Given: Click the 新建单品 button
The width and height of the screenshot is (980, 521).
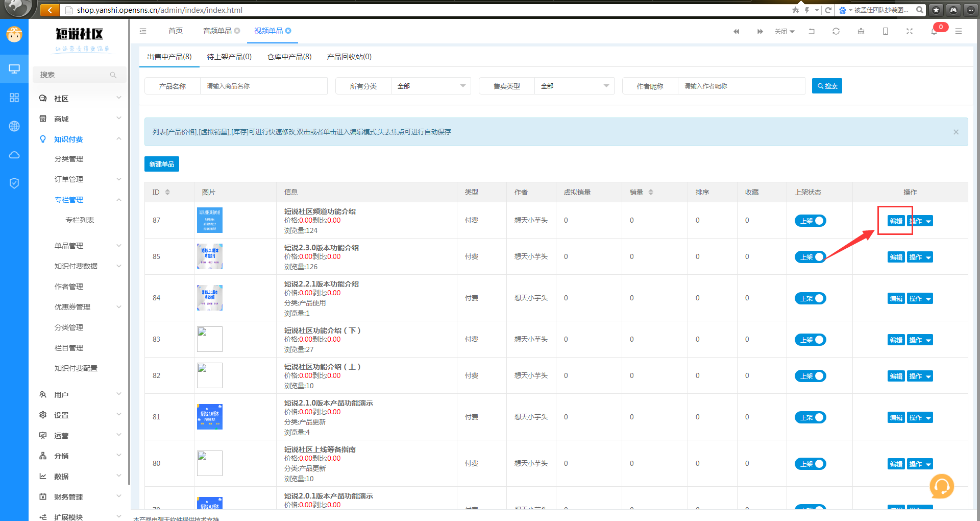Looking at the screenshot, I should pyautogui.click(x=162, y=164).
